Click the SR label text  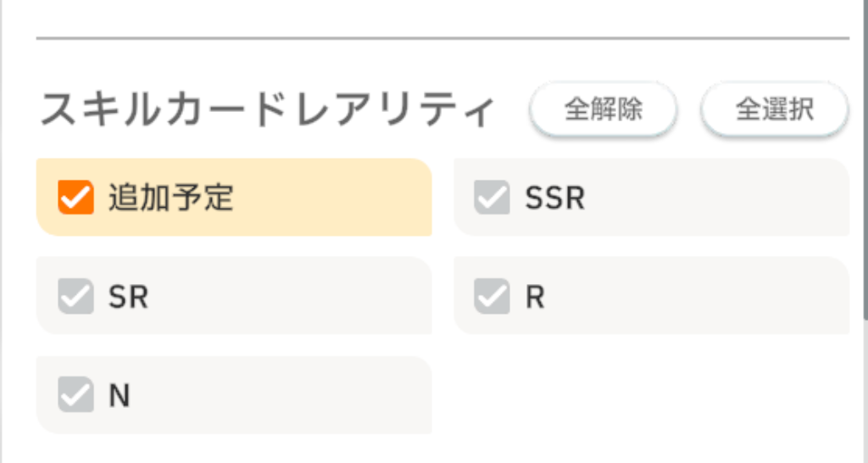[x=129, y=297]
